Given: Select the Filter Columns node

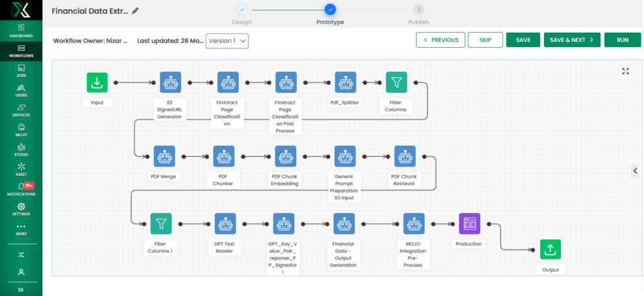Looking at the screenshot, I should pyautogui.click(x=396, y=82).
